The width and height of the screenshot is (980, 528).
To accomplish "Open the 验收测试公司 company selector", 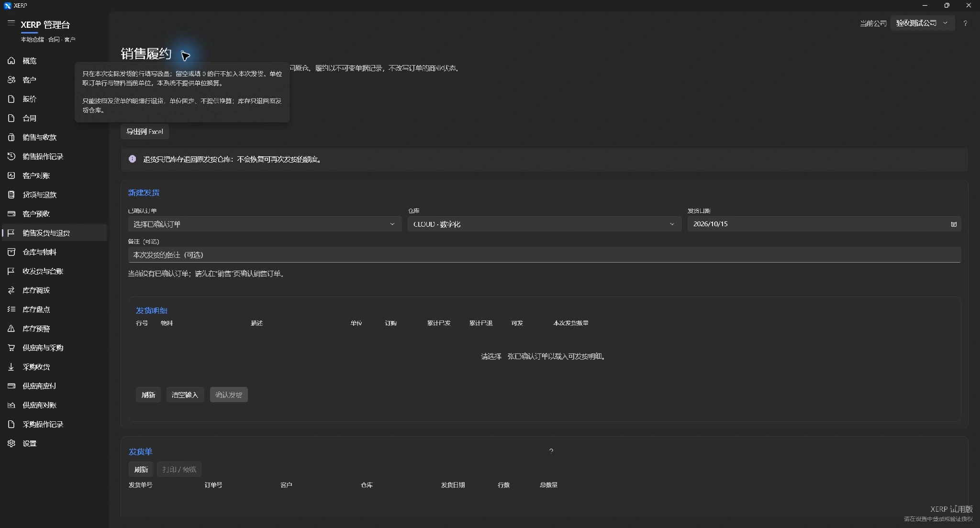I will point(922,23).
